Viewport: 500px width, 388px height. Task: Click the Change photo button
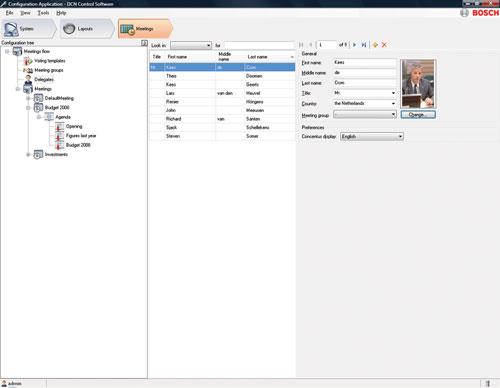[x=418, y=115]
